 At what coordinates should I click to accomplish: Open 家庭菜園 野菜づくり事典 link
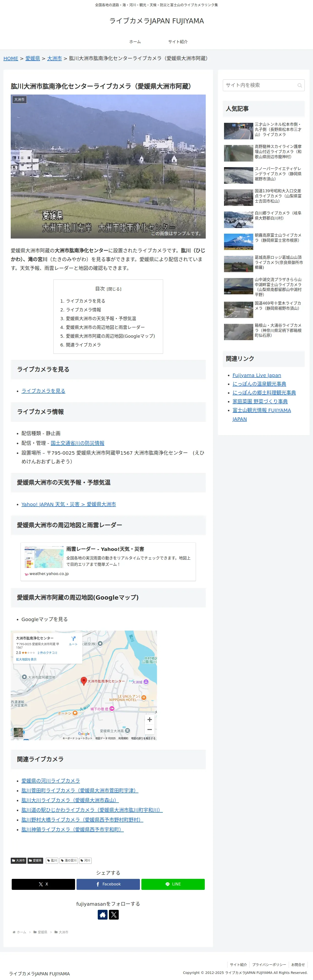260,401
